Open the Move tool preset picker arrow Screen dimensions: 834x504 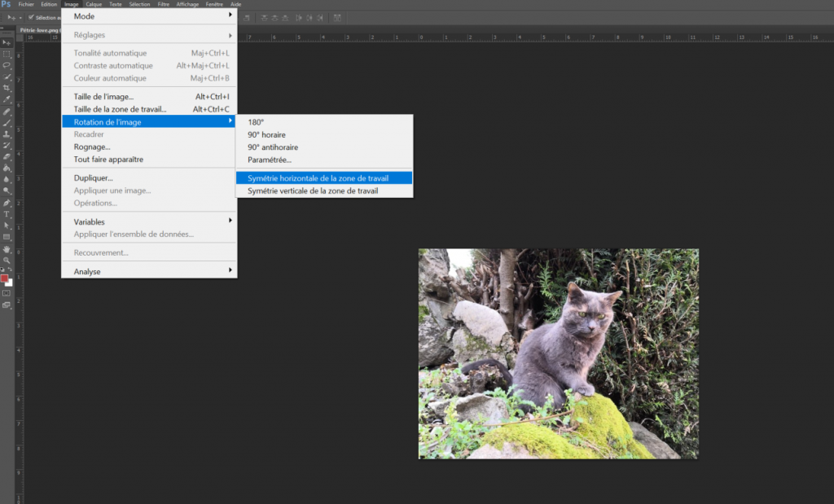pyautogui.click(x=20, y=18)
